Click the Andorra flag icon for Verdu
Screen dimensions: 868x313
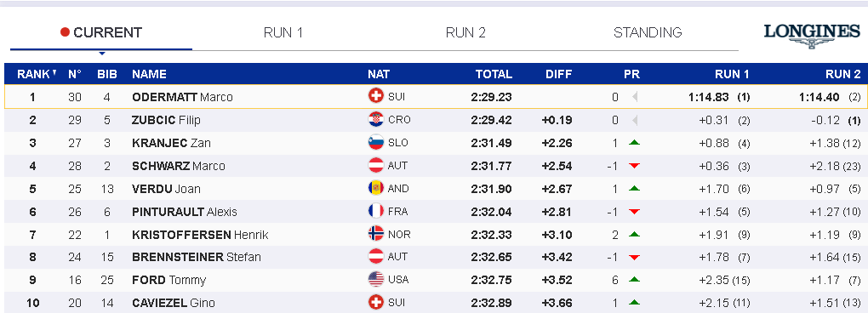coord(376,188)
